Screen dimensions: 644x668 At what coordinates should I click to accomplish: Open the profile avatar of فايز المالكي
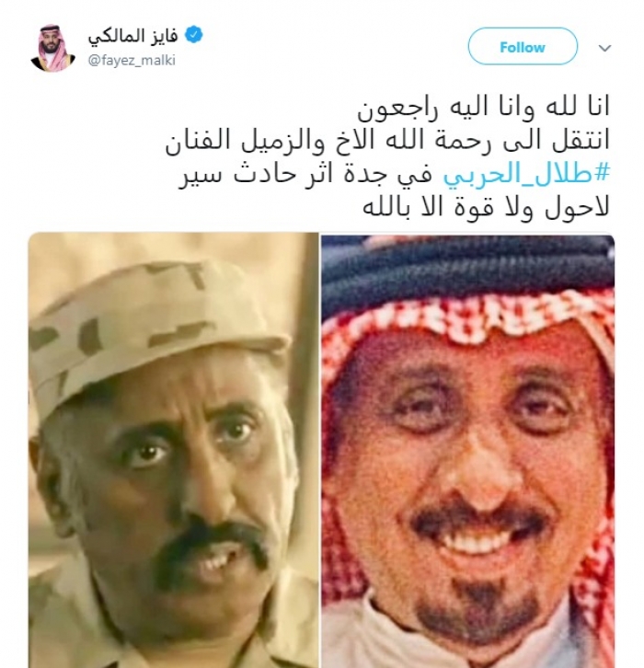tap(52, 48)
